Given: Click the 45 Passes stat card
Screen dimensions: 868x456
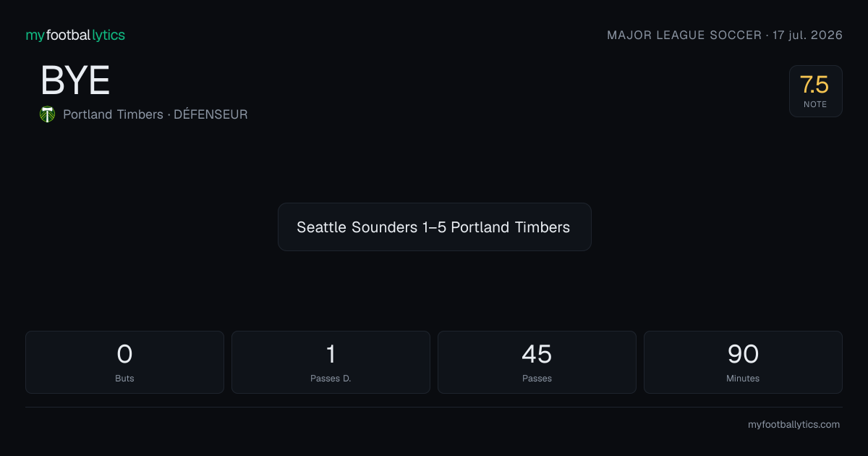Looking at the screenshot, I should click(x=537, y=362).
